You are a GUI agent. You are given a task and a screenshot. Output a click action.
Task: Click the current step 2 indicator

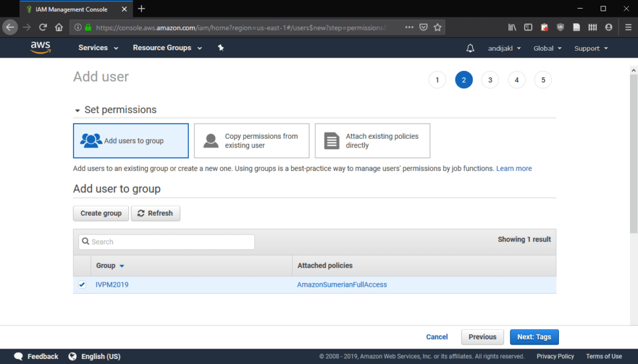pyautogui.click(x=464, y=80)
